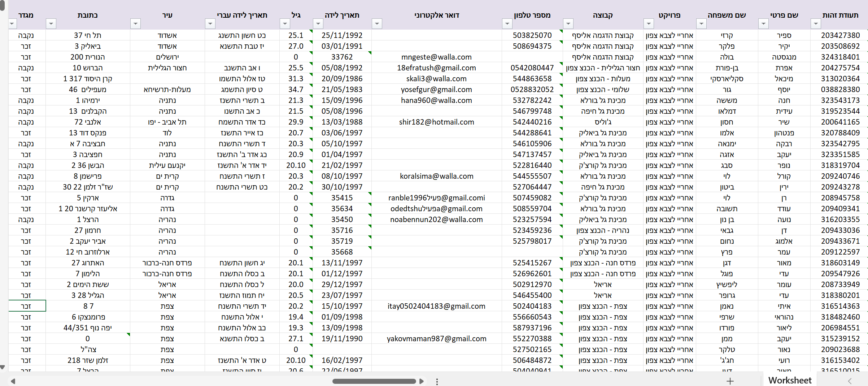Open the תעודת זהות column filter
Viewport: 868px width, 386px height.
[816, 24]
